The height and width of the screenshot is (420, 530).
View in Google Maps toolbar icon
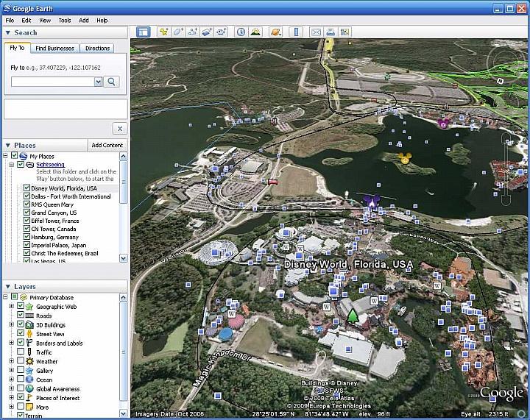(344, 32)
